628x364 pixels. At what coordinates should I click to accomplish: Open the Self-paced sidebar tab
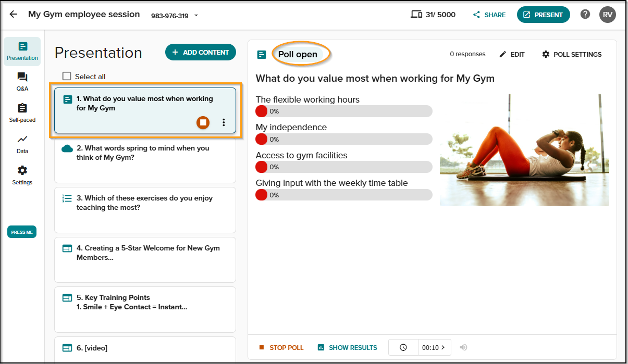tap(22, 113)
